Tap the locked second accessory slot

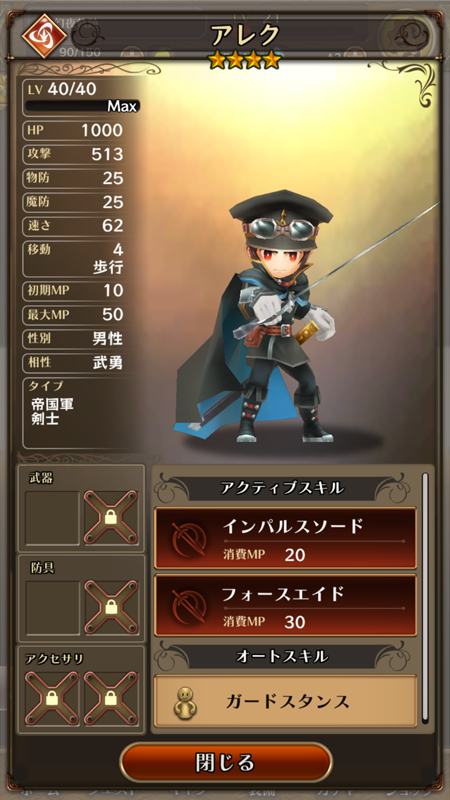coord(111,697)
